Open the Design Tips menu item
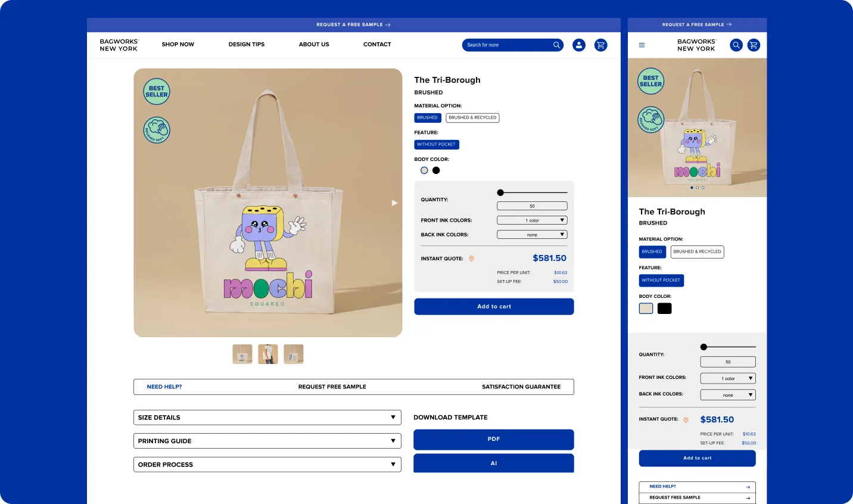 tap(247, 44)
